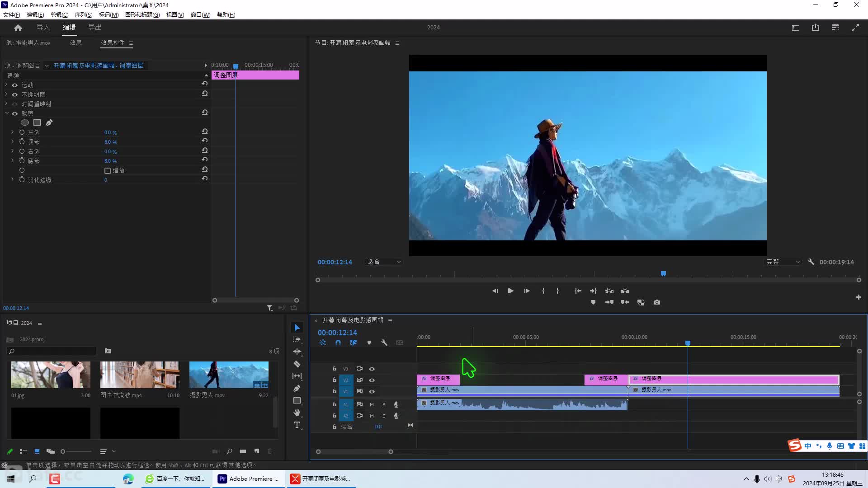Click Go to In point button
This screenshot has width=868, height=488.
[578, 291]
